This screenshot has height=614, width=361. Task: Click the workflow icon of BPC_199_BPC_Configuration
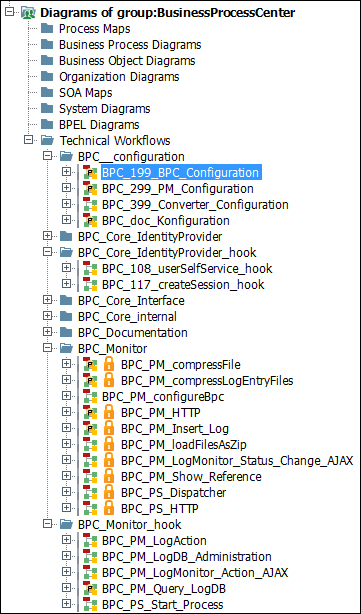(90, 173)
